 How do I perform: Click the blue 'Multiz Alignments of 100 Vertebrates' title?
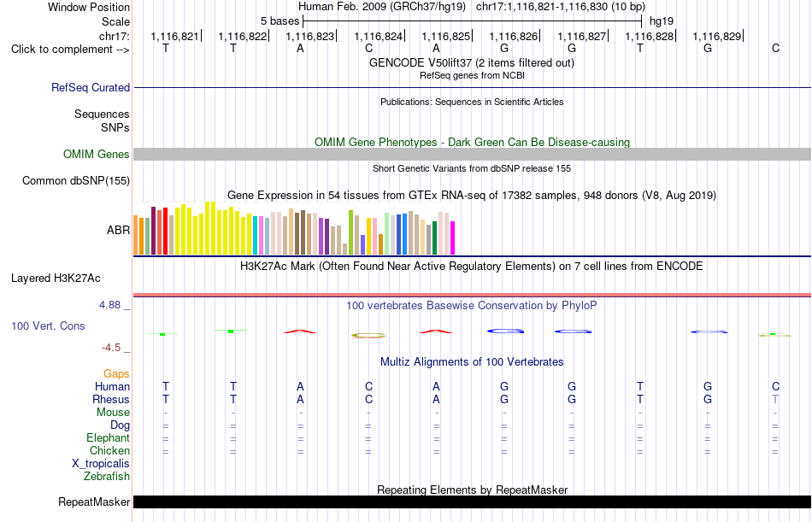[x=472, y=362]
